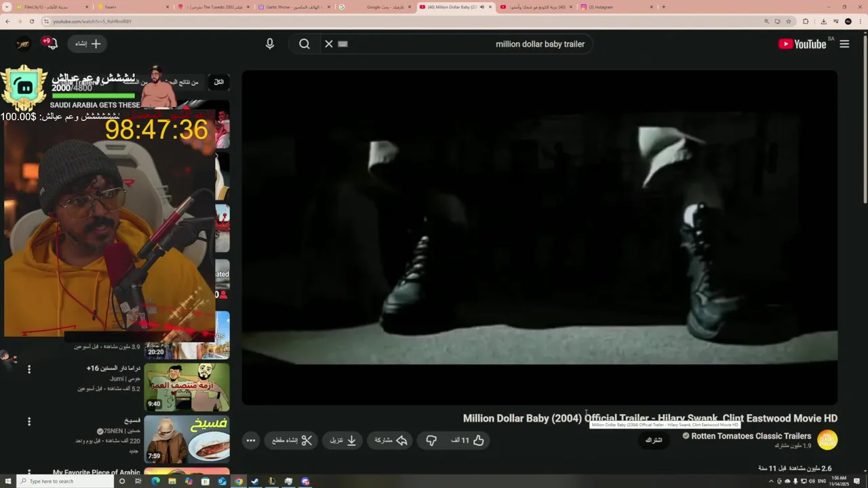Open YouTube notifications bell
The height and width of the screenshot is (488, 868).
(52, 43)
